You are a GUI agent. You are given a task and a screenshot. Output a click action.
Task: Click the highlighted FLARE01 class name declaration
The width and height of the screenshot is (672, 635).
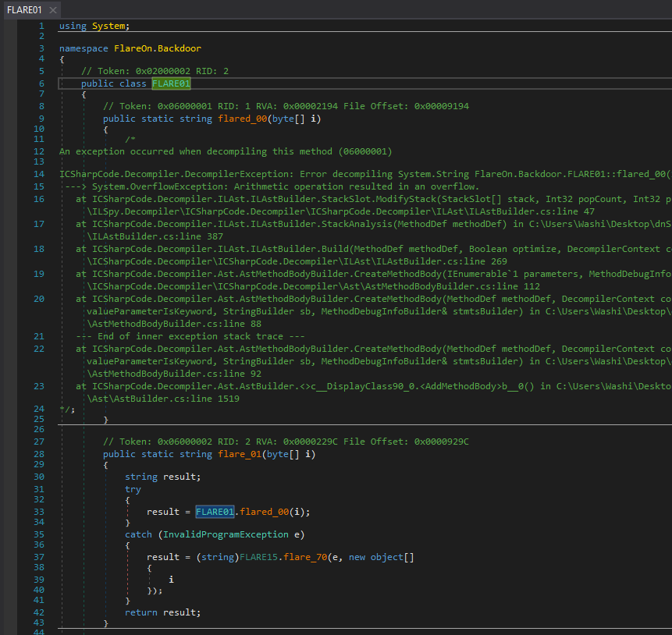pyautogui.click(x=171, y=83)
